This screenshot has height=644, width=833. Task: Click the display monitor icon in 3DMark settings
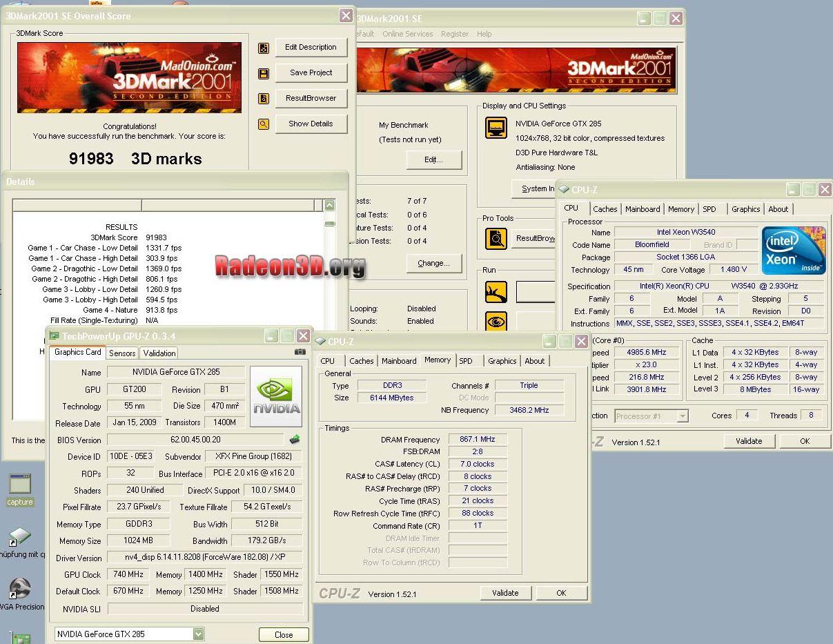(496, 128)
